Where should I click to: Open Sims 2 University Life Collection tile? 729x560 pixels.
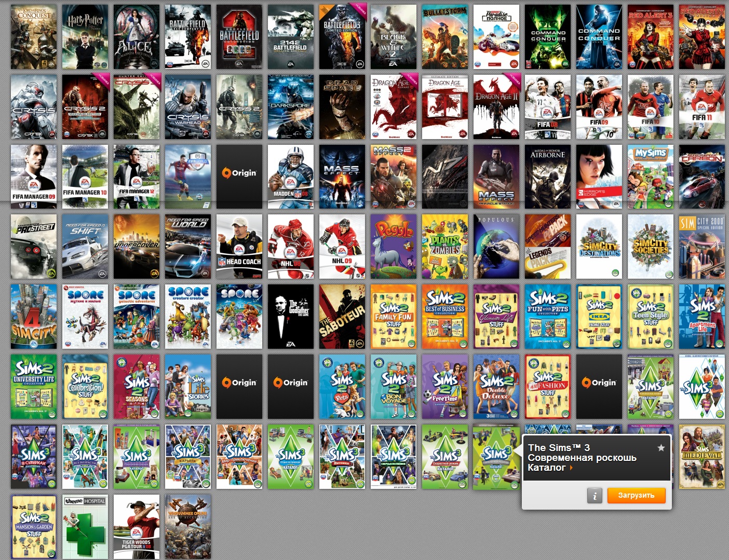pyautogui.click(x=34, y=387)
